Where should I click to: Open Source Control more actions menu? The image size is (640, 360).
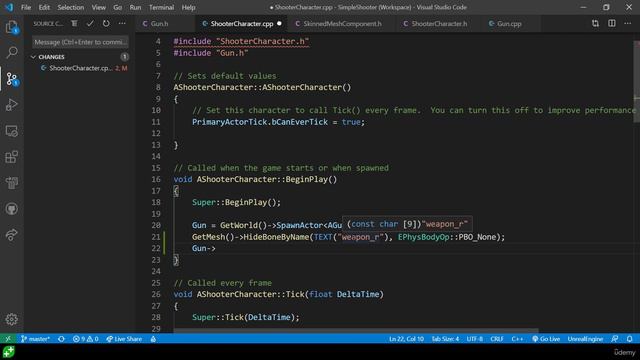tap(122, 24)
